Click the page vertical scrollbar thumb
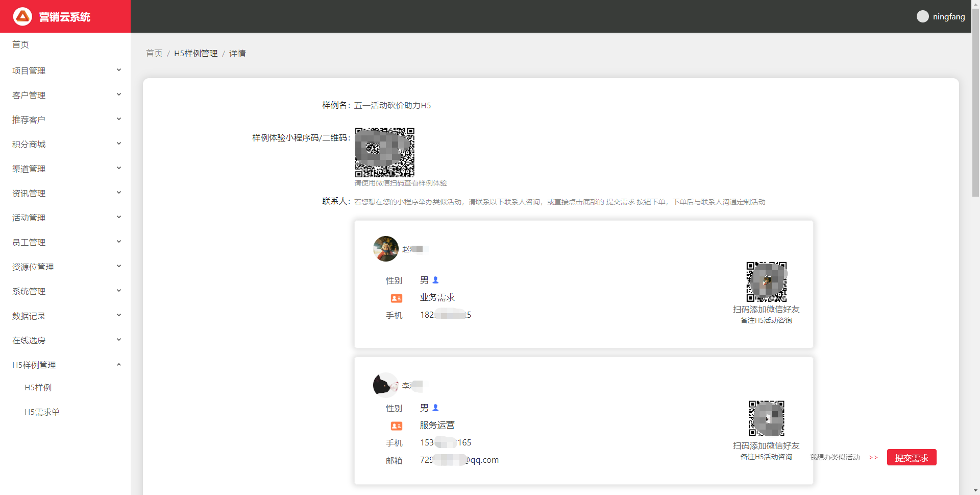This screenshot has height=495, width=980. [x=975, y=102]
